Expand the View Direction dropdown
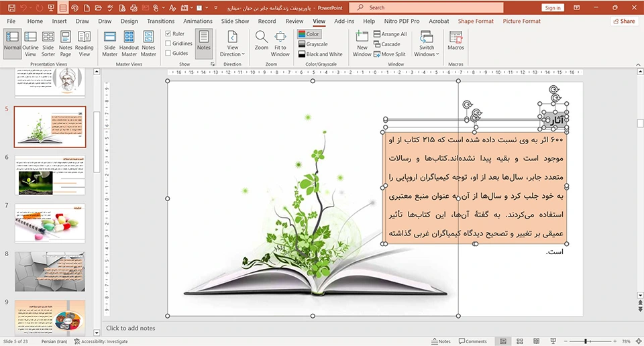The width and height of the screenshot is (644, 346). point(233,44)
